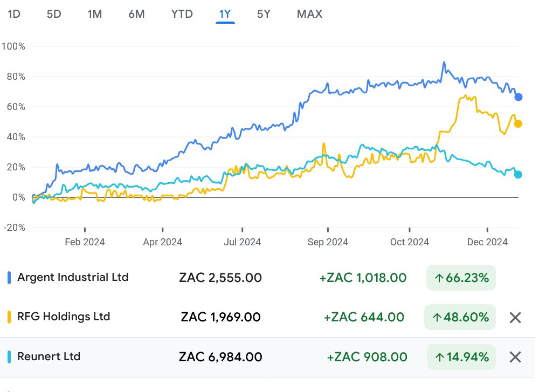The image size is (539, 392).
Task: Click the -20% y-axis label
Action: click(x=15, y=228)
